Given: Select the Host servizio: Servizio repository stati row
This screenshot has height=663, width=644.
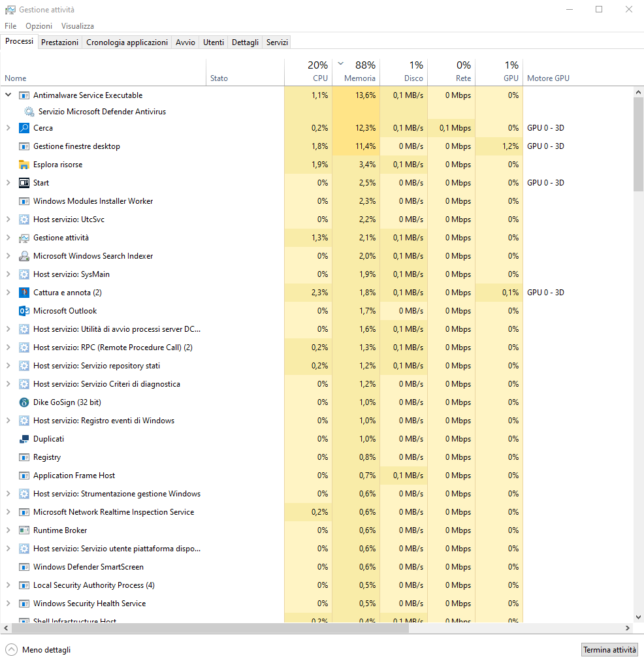Looking at the screenshot, I should (x=316, y=366).
